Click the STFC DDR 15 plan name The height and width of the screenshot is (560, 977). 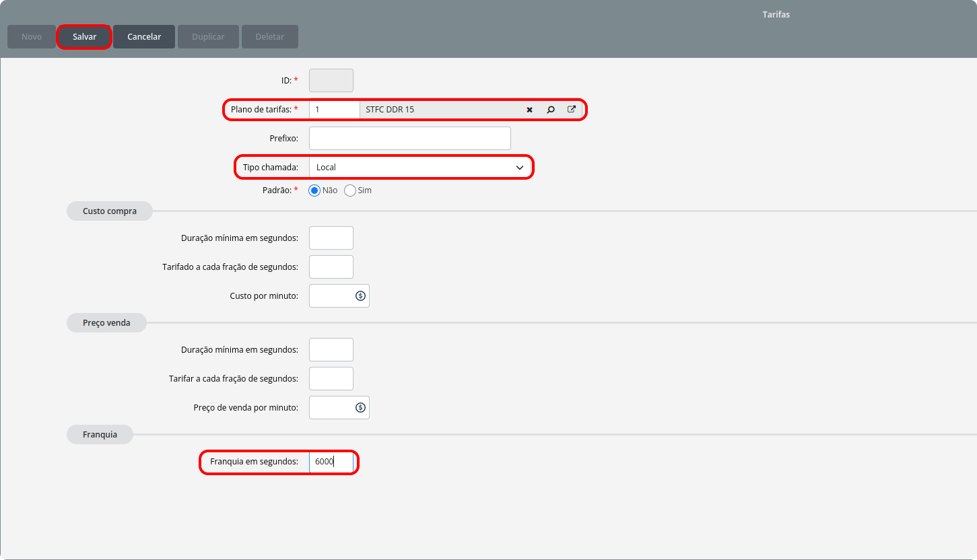coord(390,110)
